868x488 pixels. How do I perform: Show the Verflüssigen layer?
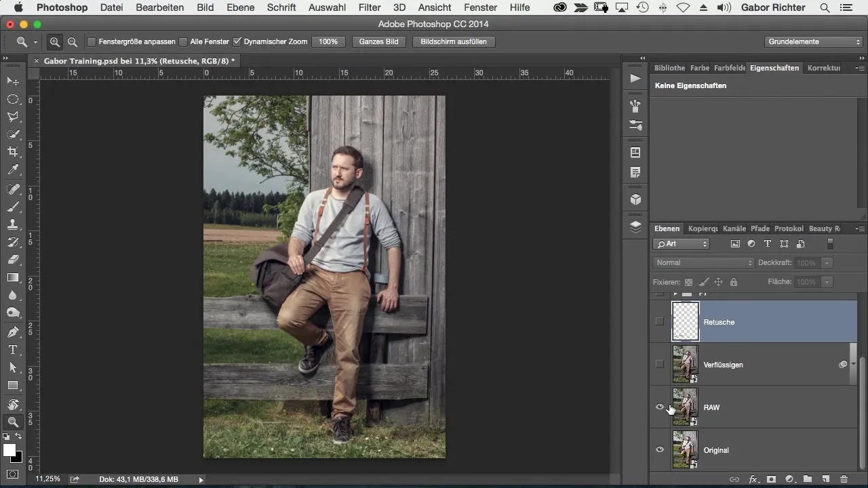click(x=660, y=365)
